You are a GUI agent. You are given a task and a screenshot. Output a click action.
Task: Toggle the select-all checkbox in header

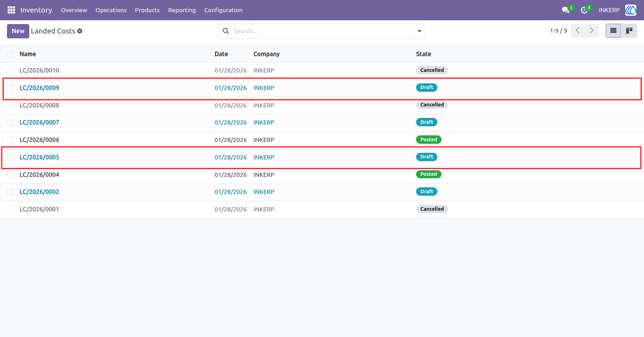point(10,54)
